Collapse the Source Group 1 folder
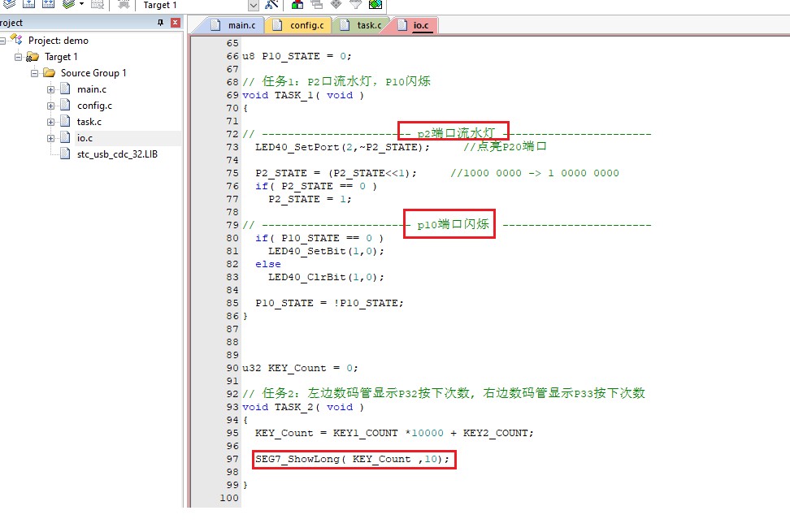This screenshot has width=790, height=532. [34, 73]
